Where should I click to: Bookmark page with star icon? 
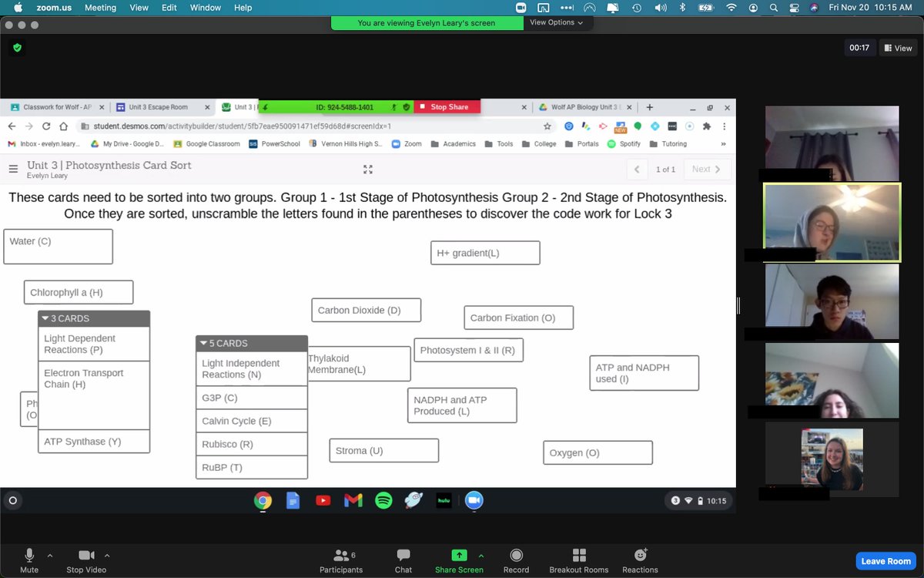(x=547, y=126)
